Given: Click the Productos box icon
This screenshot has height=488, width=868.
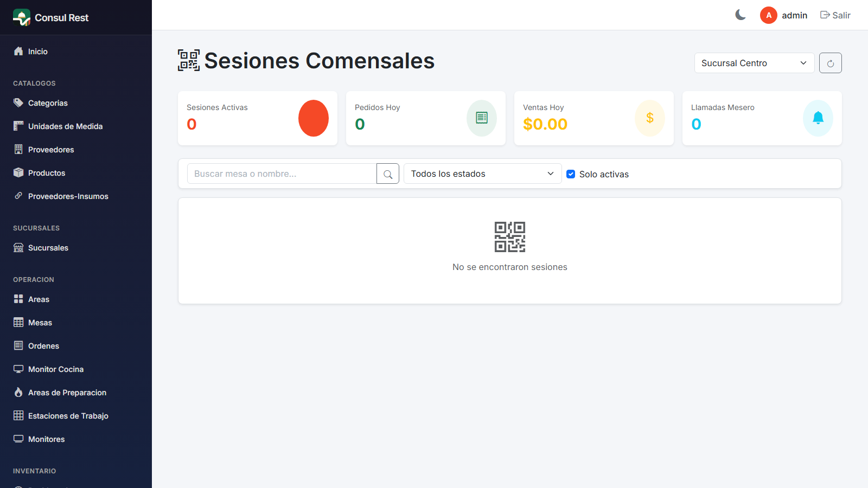Looking at the screenshot, I should pyautogui.click(x=18, y=172).
